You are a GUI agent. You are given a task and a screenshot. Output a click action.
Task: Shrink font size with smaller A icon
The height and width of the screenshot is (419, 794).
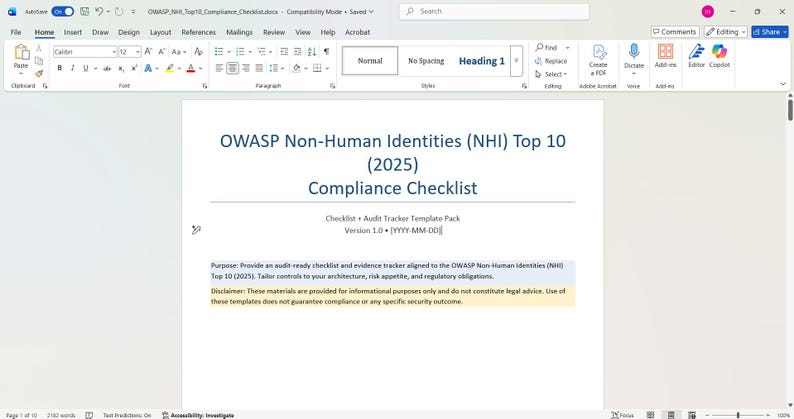(x=162, y=52)
